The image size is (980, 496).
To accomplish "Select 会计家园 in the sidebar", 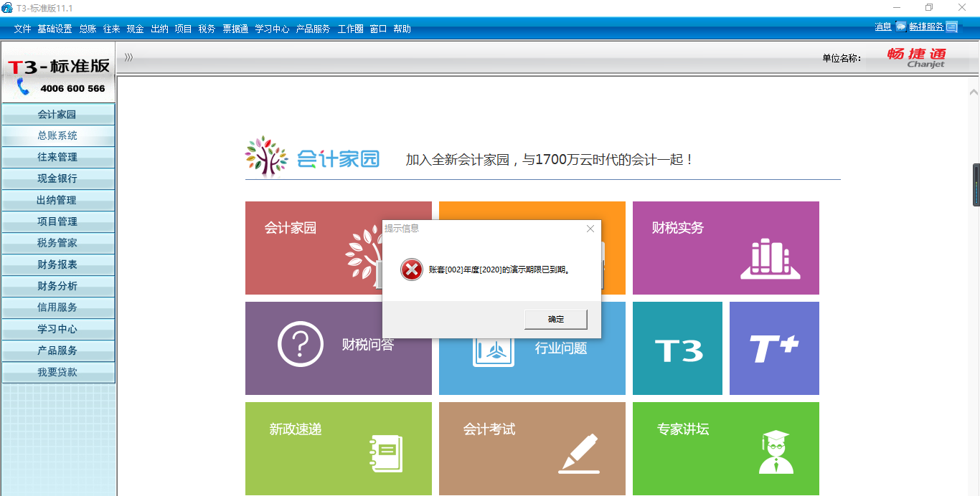I will pyautogui.click(x=57, y=114).
